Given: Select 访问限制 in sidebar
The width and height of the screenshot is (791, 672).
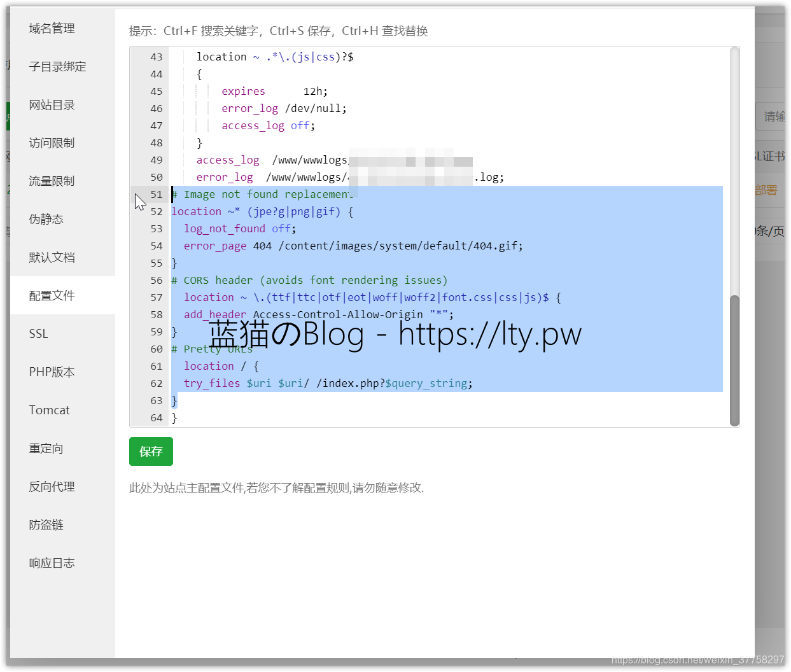Looking at the screenshot, I should pyautogui.click(x=62, y=143).
